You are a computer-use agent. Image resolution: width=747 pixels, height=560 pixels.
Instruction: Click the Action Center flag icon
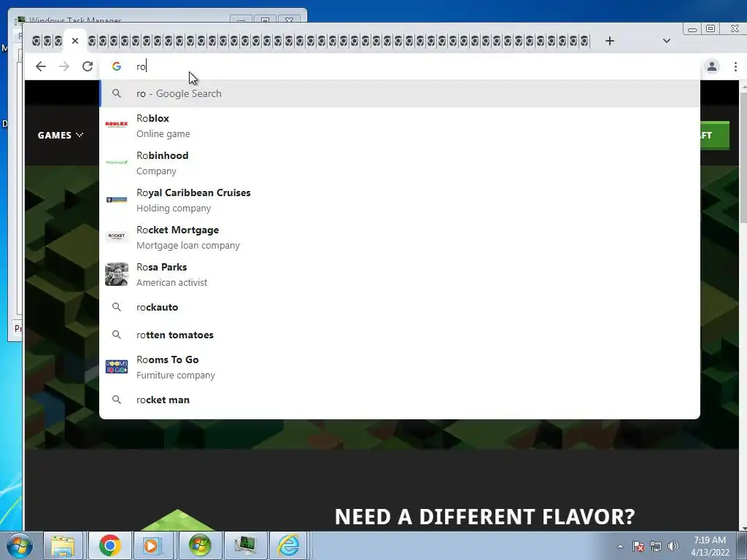point(638,546)
